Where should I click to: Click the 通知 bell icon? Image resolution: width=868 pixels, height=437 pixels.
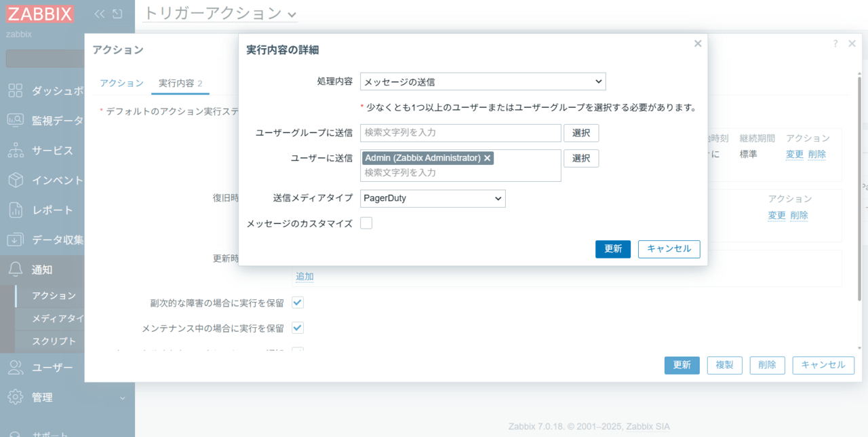point(15,269)
